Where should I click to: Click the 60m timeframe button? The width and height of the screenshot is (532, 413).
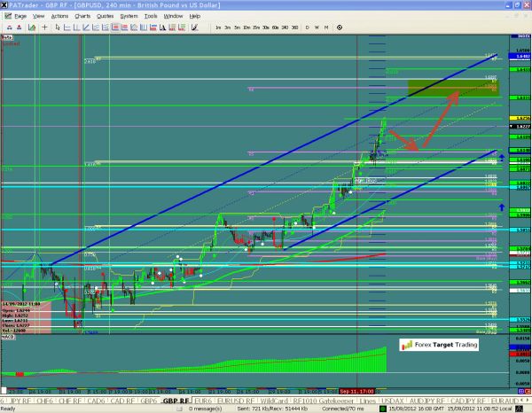pyautogui.click(x=273, y=28)
